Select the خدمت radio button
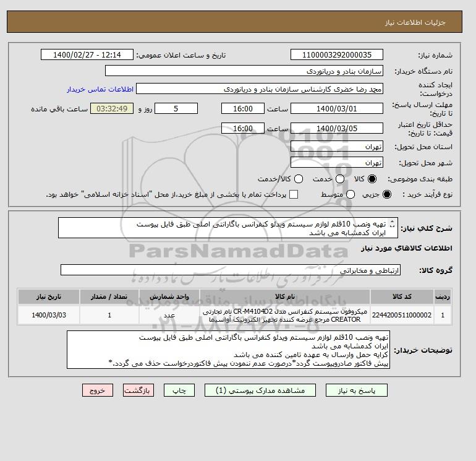476x461 pixels. coord(340,179)
